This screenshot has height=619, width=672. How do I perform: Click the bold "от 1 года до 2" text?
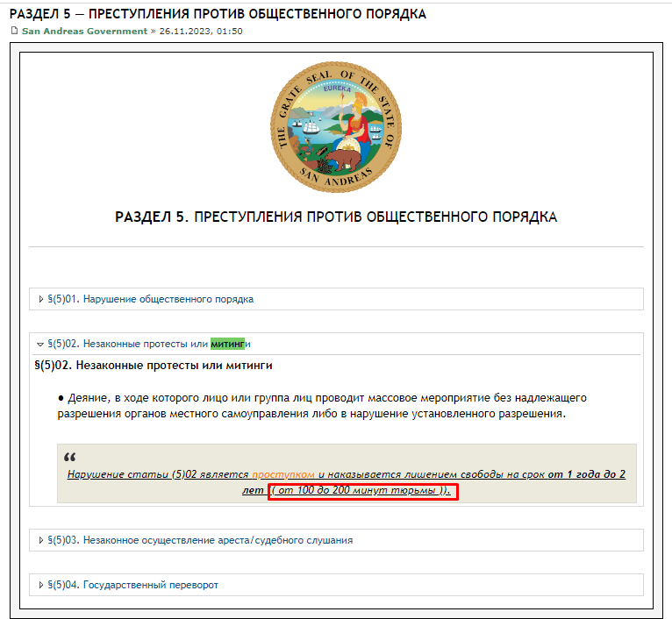coord(580,474)
